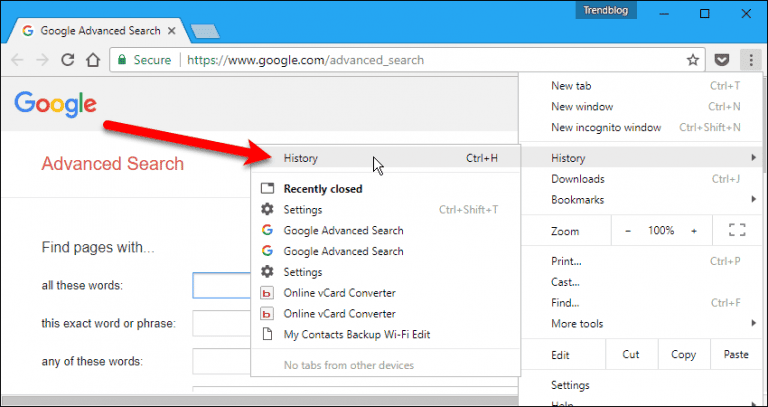Open Downloads from the Chrome menu
Image resolution: width=768 pixels, height=407 pixels.
coord(578,179)
